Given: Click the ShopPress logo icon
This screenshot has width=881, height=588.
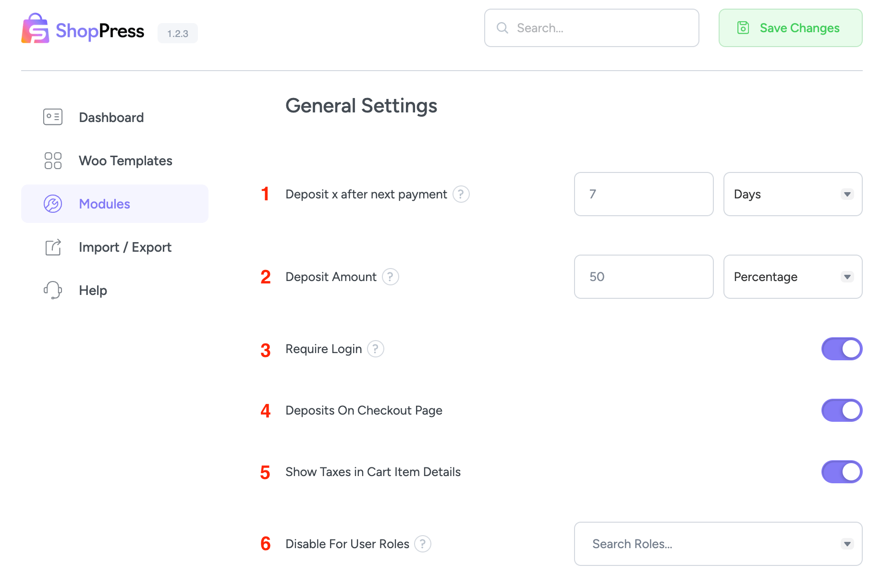Looking at the screenshot, I should pyautogui.click(x=36, y=28).
